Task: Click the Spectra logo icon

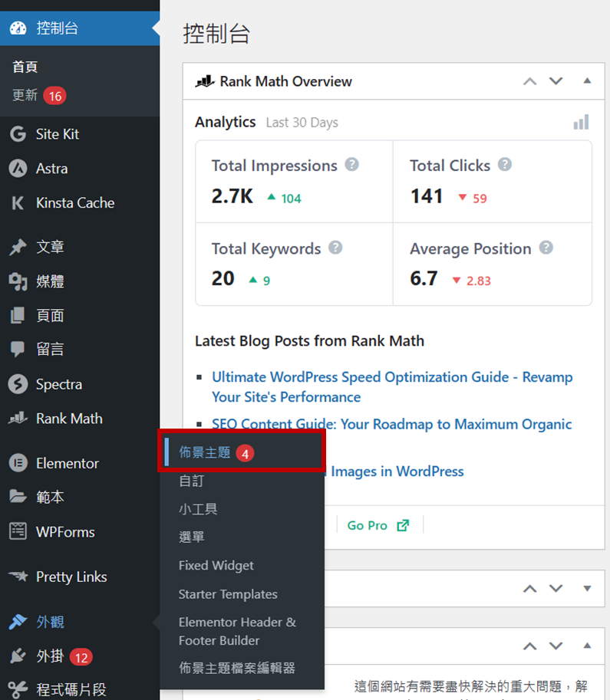Action: point(18,384)
